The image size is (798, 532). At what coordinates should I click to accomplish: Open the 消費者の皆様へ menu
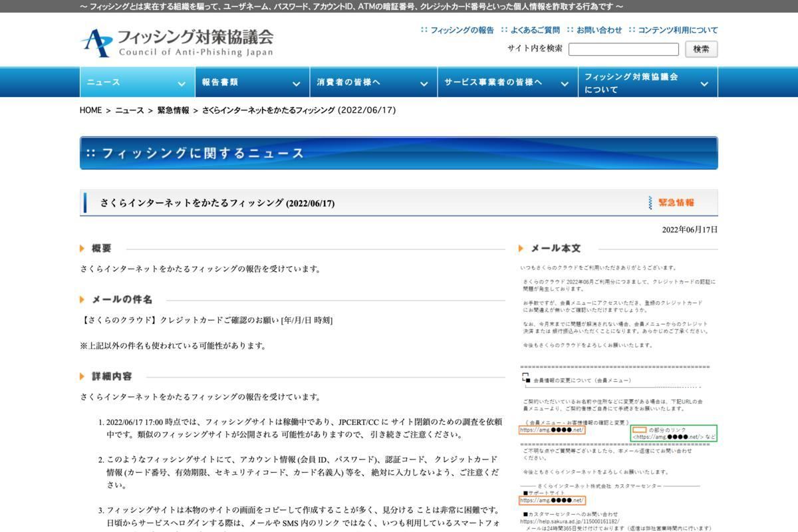(x=374, y=82)
